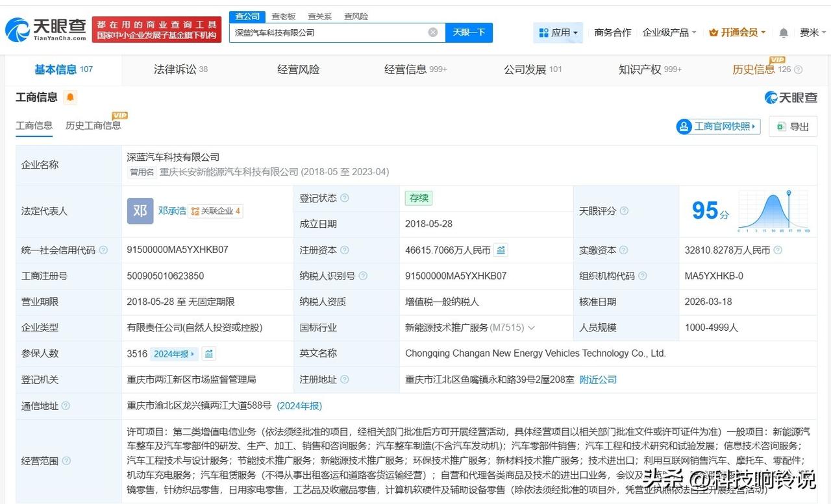Click the red promotional banner beside the logo
Screen dimensions: 831x504
click(x=157, y=30)
